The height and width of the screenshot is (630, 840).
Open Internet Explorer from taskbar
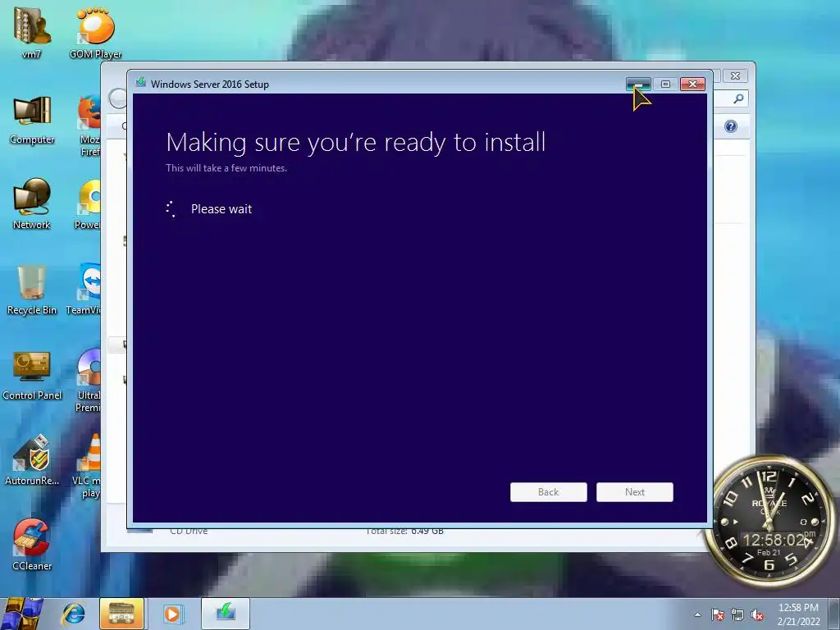(x=73, y=614)
